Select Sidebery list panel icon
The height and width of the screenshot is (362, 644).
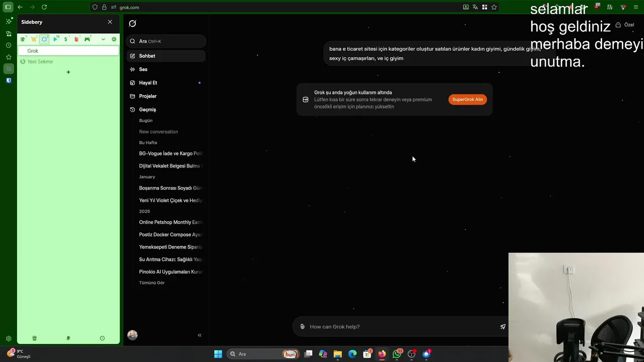click(23, 39)
